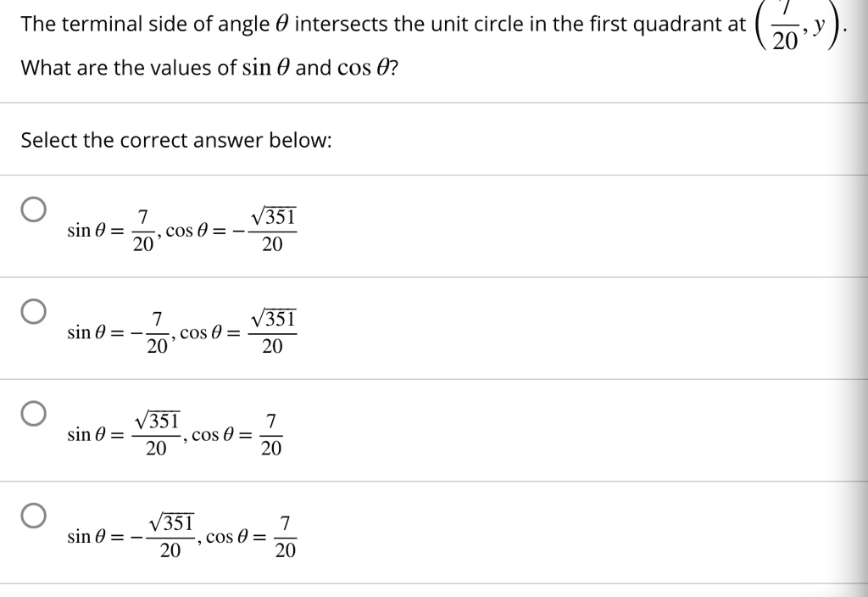Click the fraction 7/20 in the first option
The image size is (868, 597).
pos(144,227)
